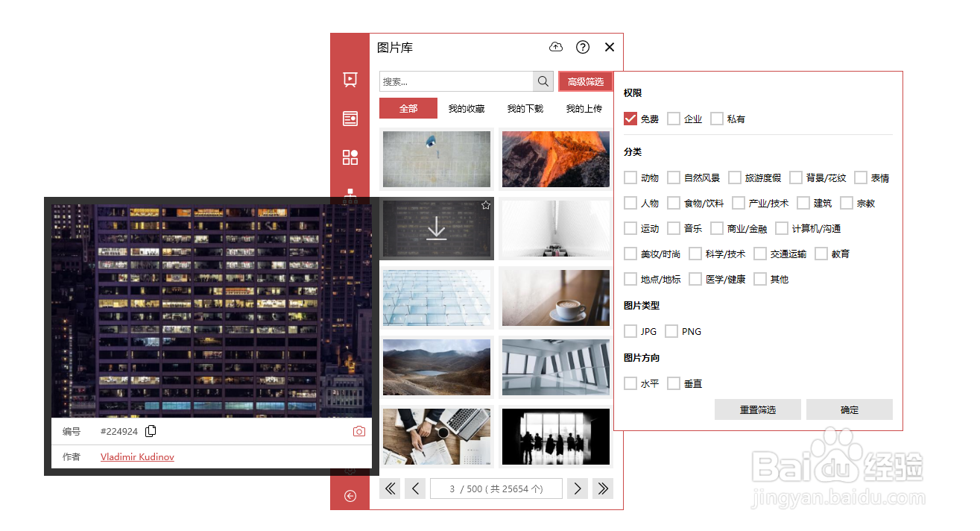Image resolution: width=980 pixels, height=531 pixels.
Task: Go to the first page
Action: [390, 488]
